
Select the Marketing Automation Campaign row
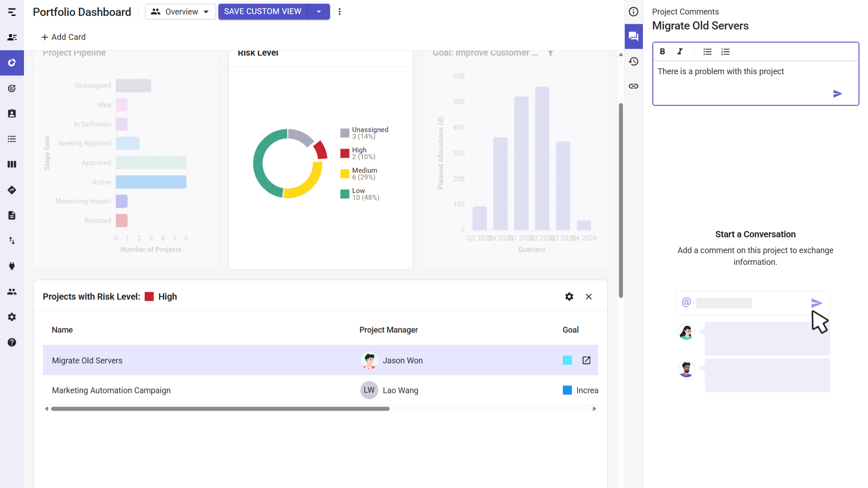320,390
